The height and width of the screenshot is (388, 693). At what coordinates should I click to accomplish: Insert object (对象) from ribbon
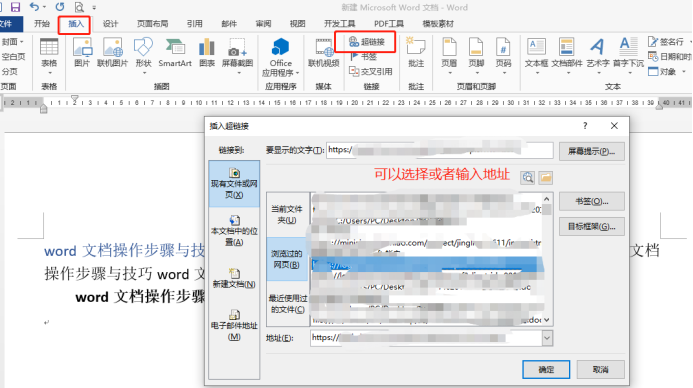666,72
